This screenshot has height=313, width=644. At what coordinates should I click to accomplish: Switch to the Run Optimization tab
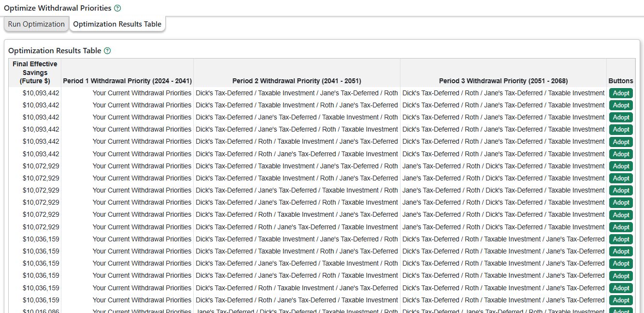[x=36, y=24]
